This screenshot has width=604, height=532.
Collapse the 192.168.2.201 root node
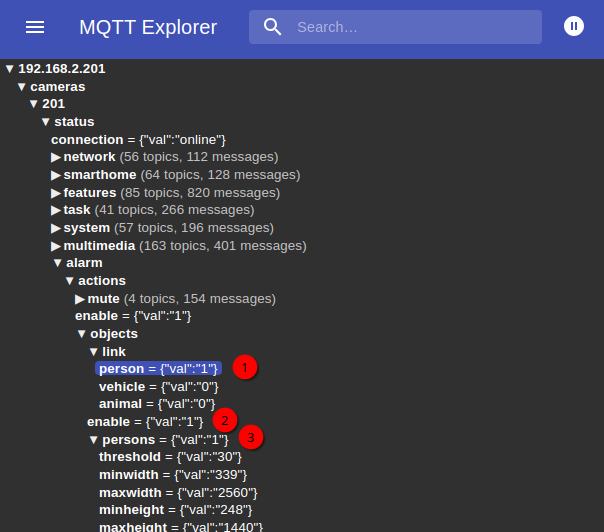tap(10, 69)
